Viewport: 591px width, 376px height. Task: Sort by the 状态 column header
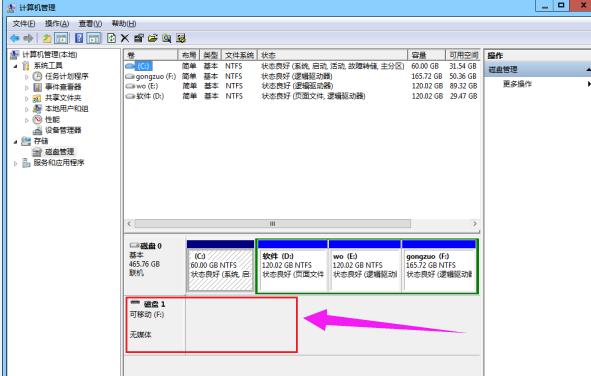pos(332,55)
